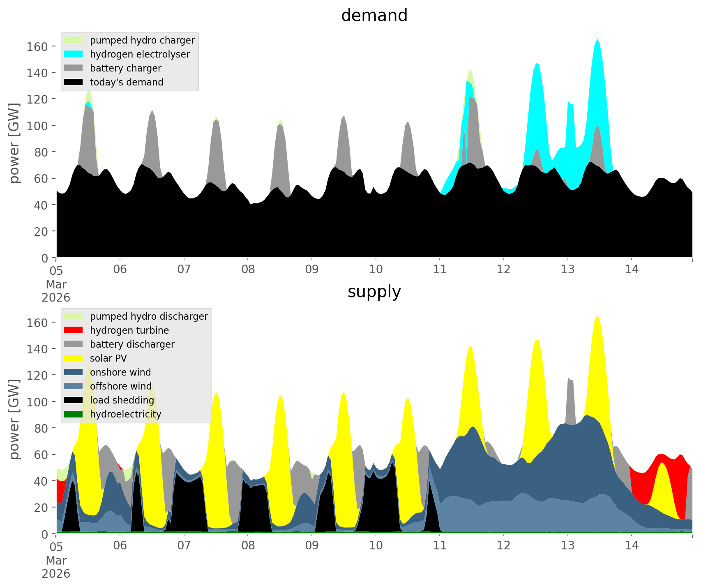701x588 pixels.
Task: Click the dark blue onshore wind swatch
Action: (74, 372)
